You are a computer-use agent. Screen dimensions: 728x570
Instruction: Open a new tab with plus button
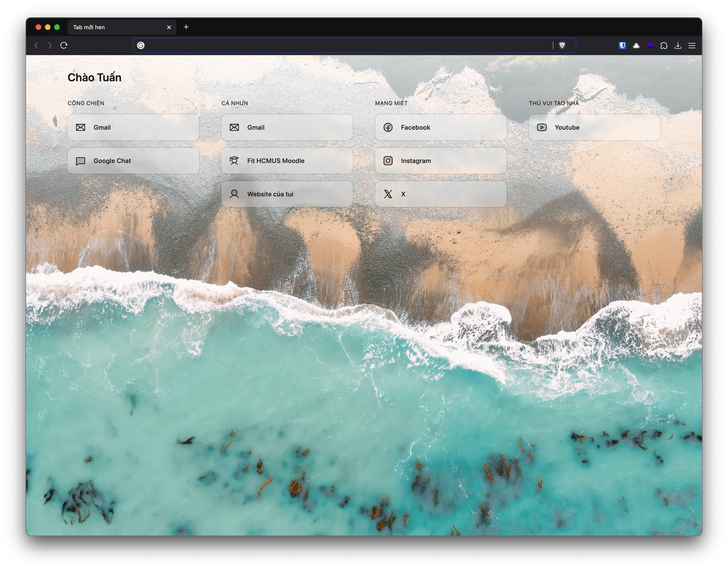point(186,27)
